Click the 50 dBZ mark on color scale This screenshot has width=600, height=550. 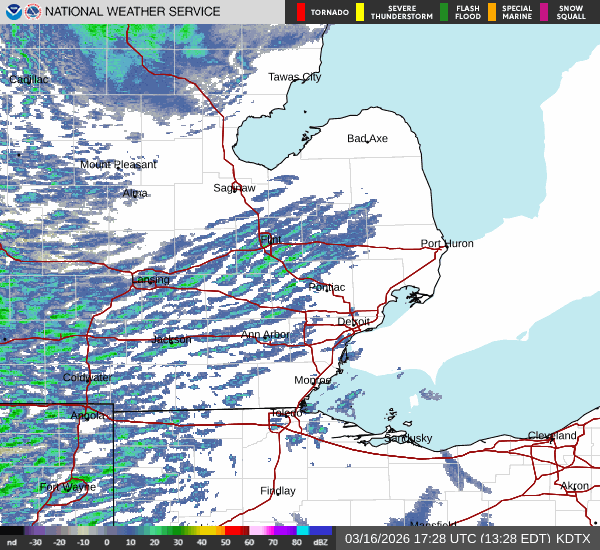[x=226, y=541]
